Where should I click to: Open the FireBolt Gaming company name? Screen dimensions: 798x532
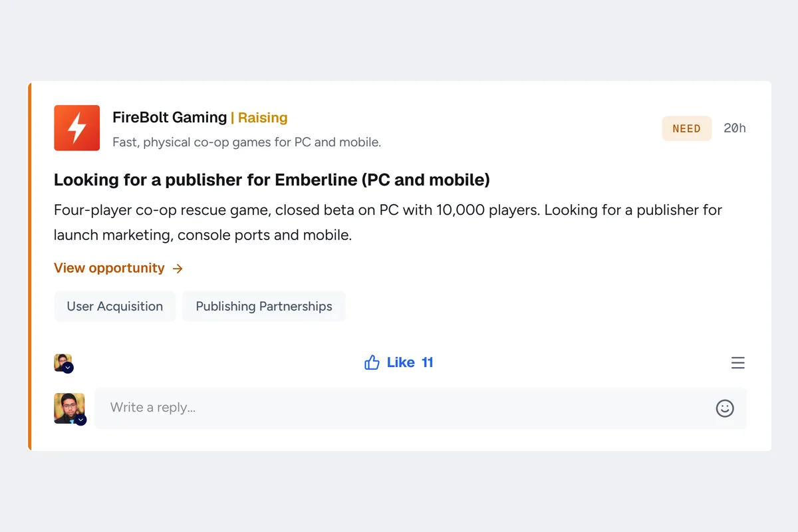pyautogui.click(x=170, y=118)
